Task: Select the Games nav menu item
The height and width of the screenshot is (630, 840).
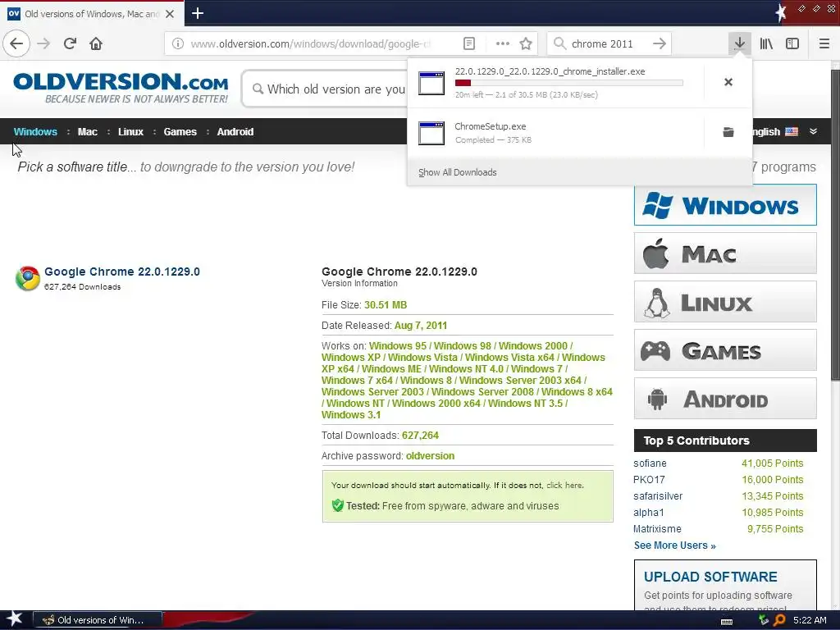Action: pos(180,132)
